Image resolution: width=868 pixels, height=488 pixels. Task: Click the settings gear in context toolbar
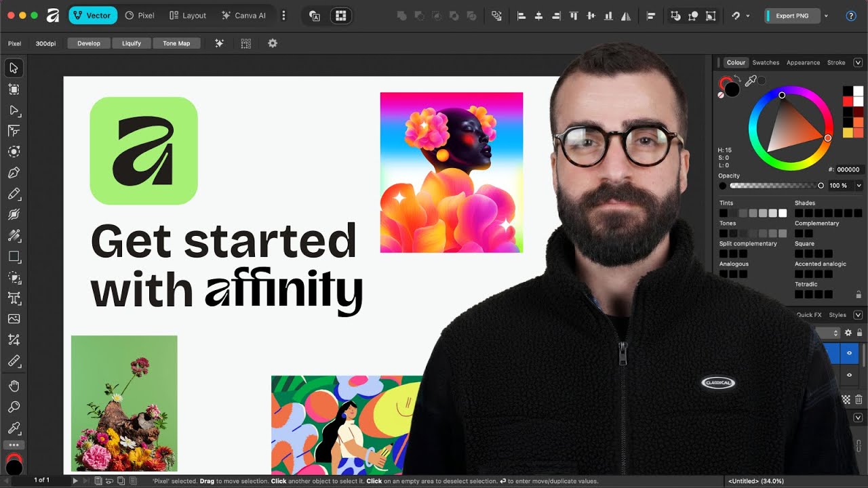pyautogui.click(x=273, y=43)
